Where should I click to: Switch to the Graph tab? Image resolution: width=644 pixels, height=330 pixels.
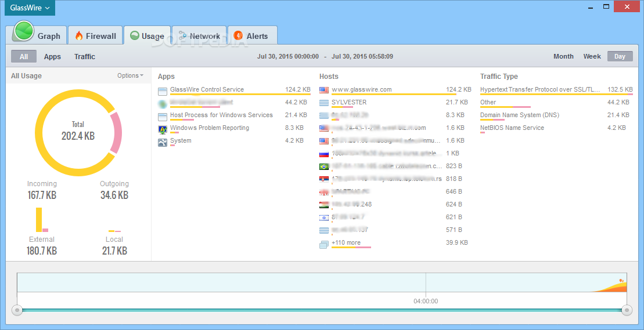(x=37, y=35)
